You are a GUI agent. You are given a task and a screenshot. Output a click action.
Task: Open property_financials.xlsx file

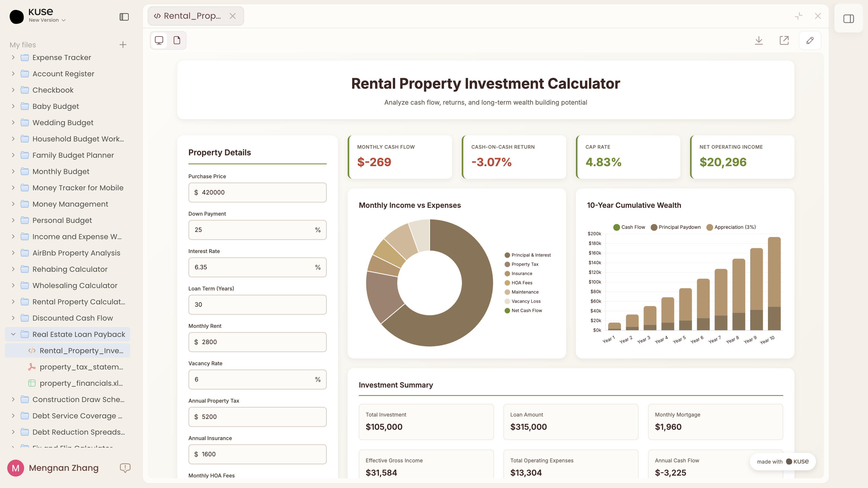pyautogui.click(x=81, y=383)
